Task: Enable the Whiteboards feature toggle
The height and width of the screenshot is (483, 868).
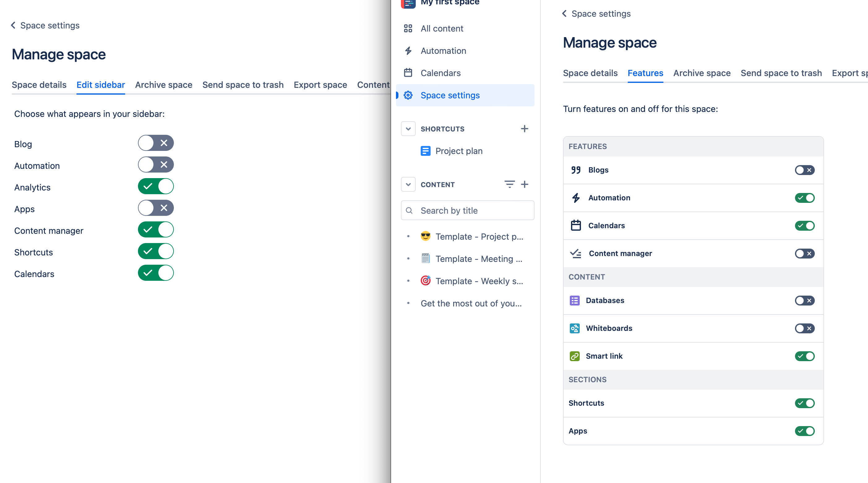Action: coord(804,328)
